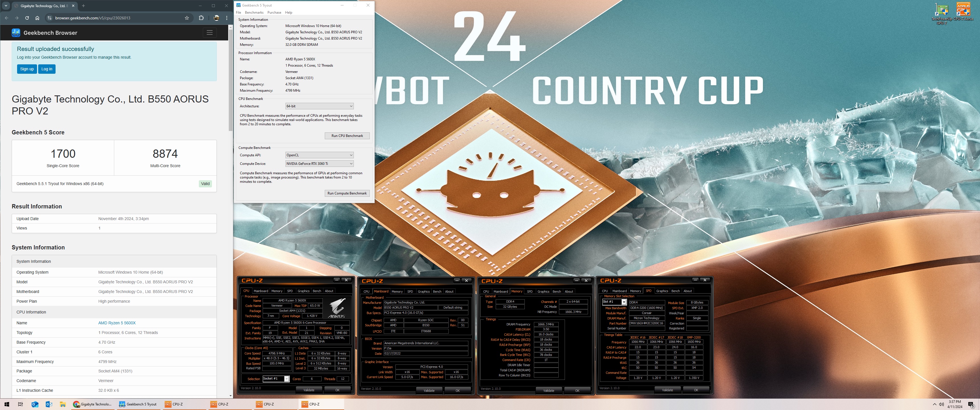This screenshot has width=980, height=410.
Task: Switch to Bench tab in first CPU-Z window
Action: [x=317, y=291]
